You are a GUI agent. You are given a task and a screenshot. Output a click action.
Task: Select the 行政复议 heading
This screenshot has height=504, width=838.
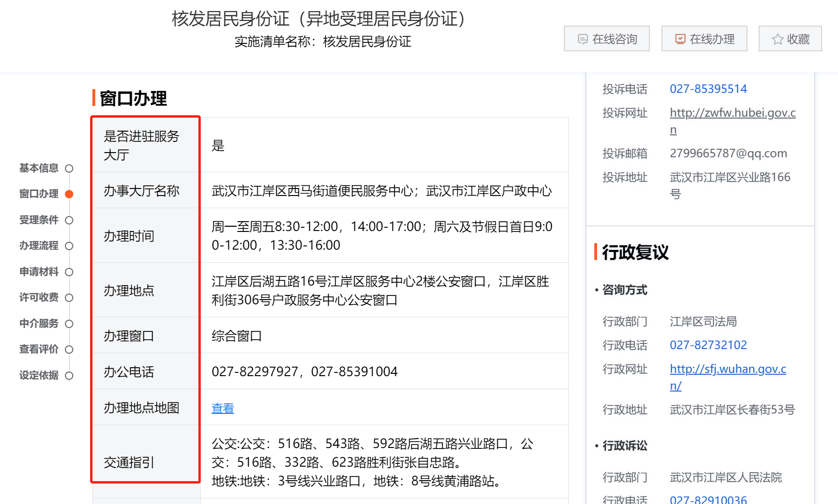click(635, 252)
